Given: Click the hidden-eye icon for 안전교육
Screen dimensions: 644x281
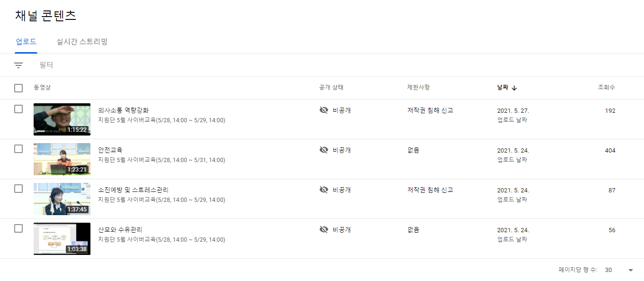Looking at the screenshot, I should 324,150.
